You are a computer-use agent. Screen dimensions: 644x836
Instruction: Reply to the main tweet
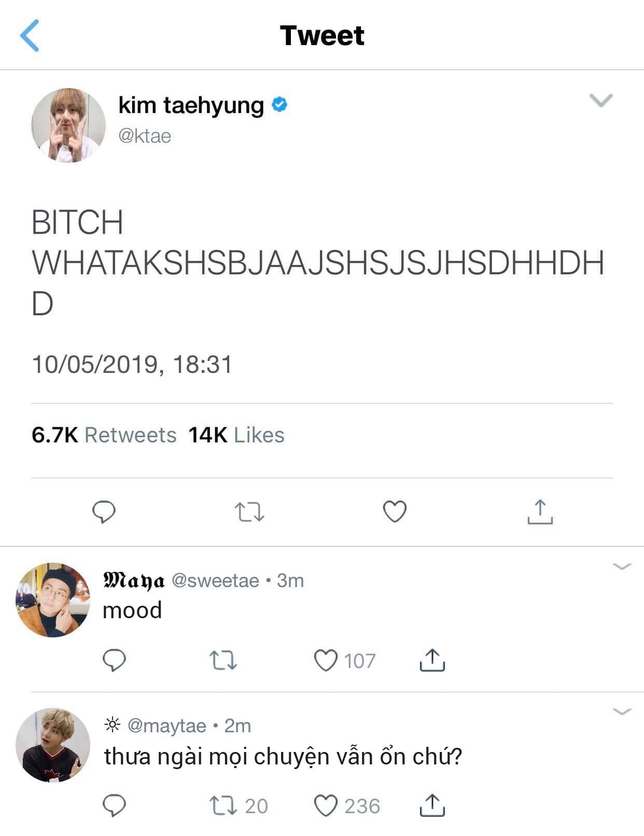tap(104, 512)
